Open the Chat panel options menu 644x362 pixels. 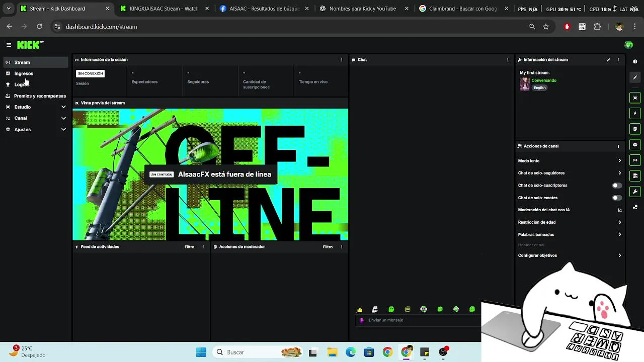tap(508, 60)
